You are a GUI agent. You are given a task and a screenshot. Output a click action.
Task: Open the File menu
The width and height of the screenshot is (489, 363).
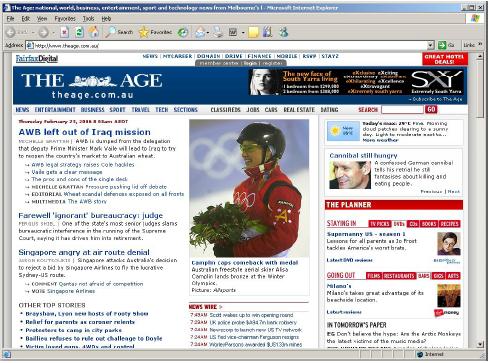pos(10,19)
